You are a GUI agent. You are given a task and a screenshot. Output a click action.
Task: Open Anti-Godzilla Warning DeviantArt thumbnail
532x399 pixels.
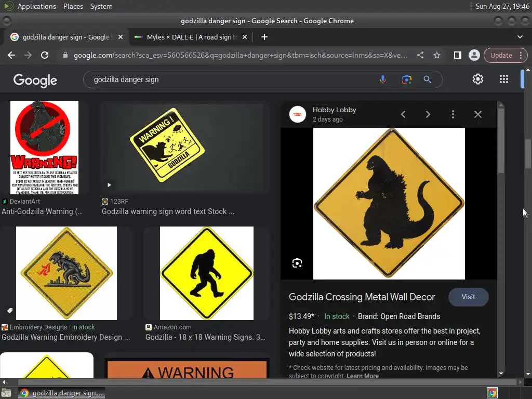pos(44,148)
